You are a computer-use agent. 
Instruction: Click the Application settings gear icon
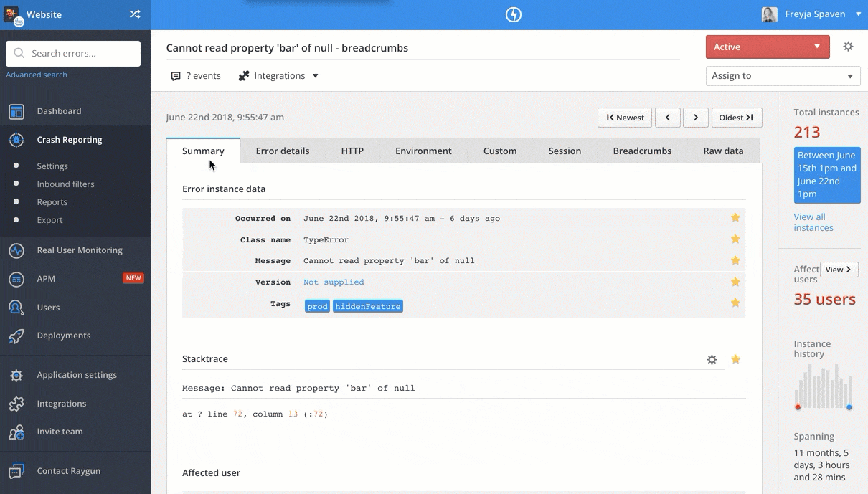(16, 375)
